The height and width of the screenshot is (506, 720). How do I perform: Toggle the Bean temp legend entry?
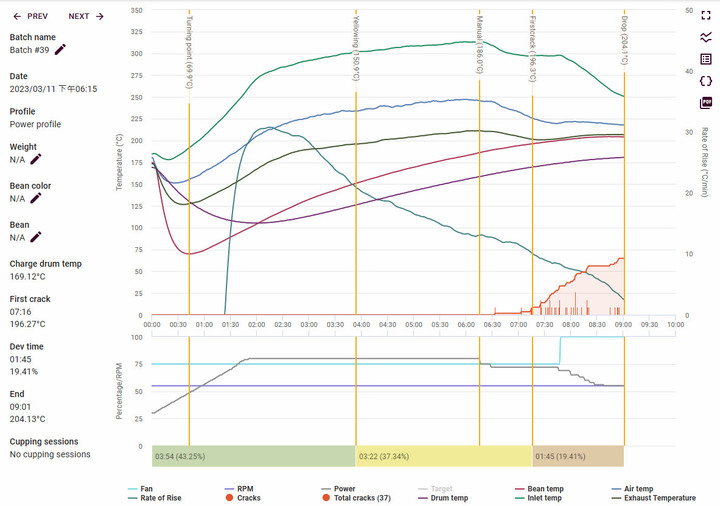(x=540, y=489)
